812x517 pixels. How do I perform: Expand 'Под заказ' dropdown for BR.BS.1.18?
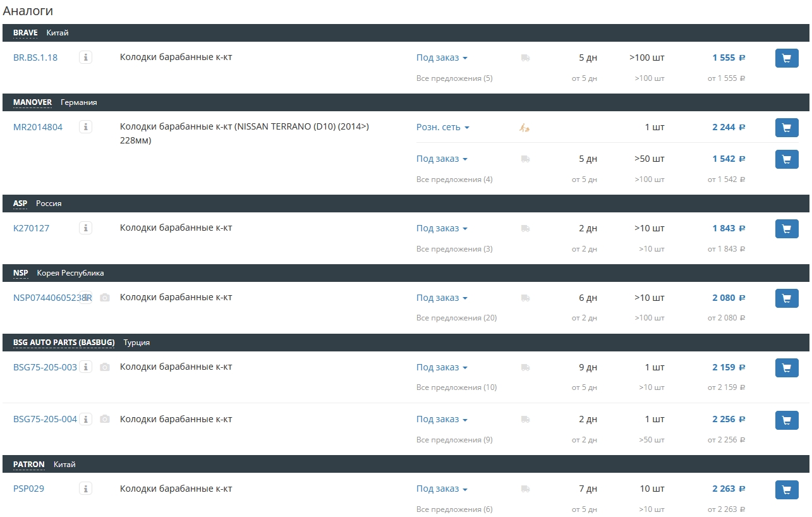tap(442, 58)
